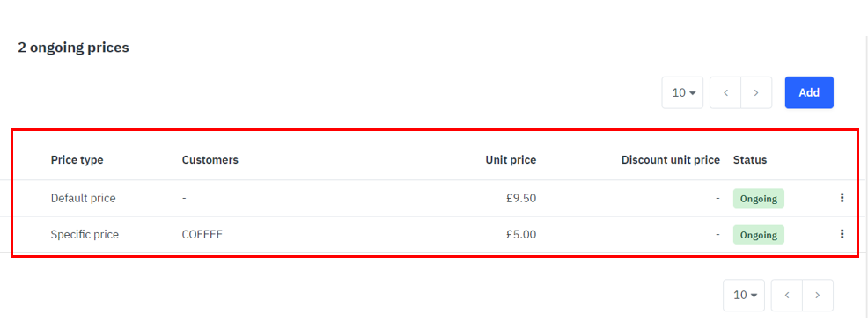Go to next page using bottom arrow
The image size is (868, 322).
click(x=818, y=295)
